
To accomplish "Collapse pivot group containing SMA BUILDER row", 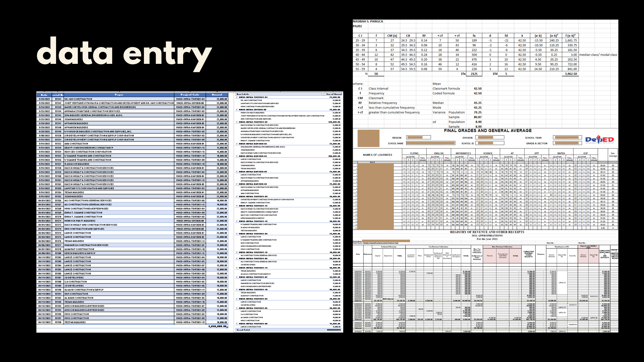I will pos(237,144).
